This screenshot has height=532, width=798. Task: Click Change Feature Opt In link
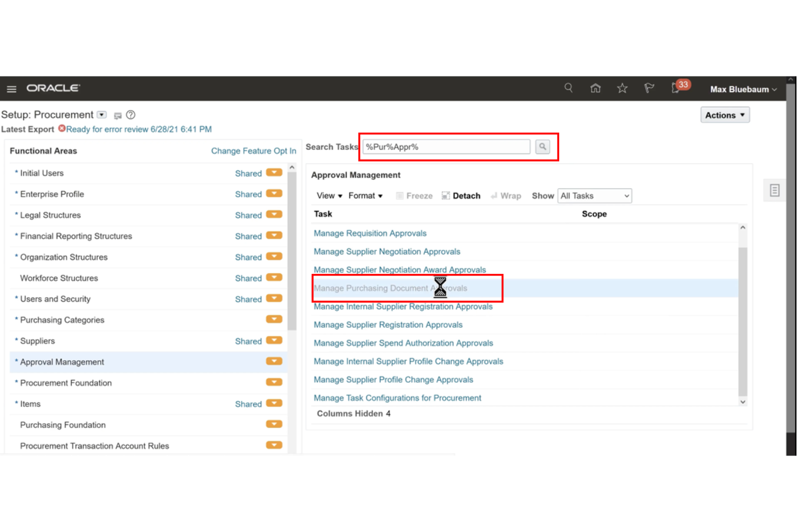253,151
